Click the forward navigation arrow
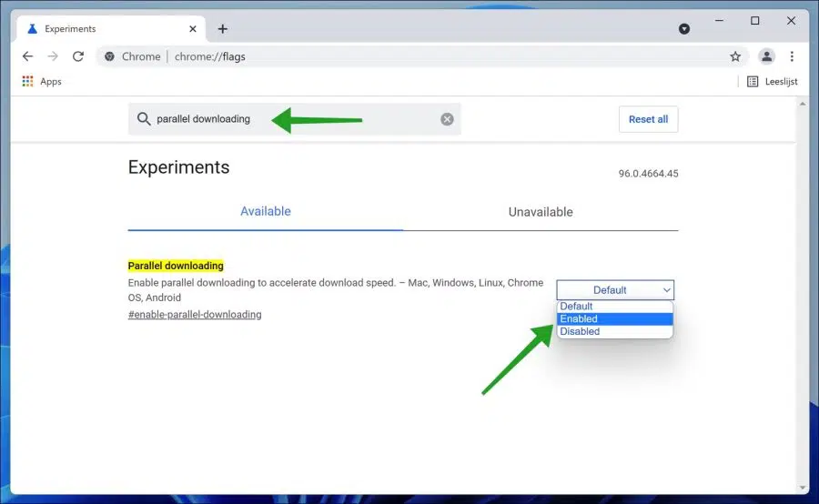The image size is (819, 504). pyautogui.click(x=53, y=56)
